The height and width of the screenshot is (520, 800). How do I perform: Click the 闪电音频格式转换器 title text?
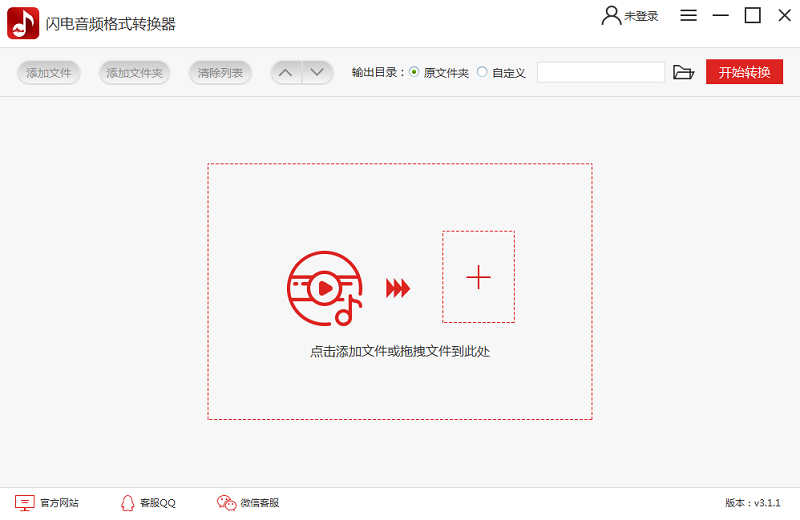tap(111, 24)
